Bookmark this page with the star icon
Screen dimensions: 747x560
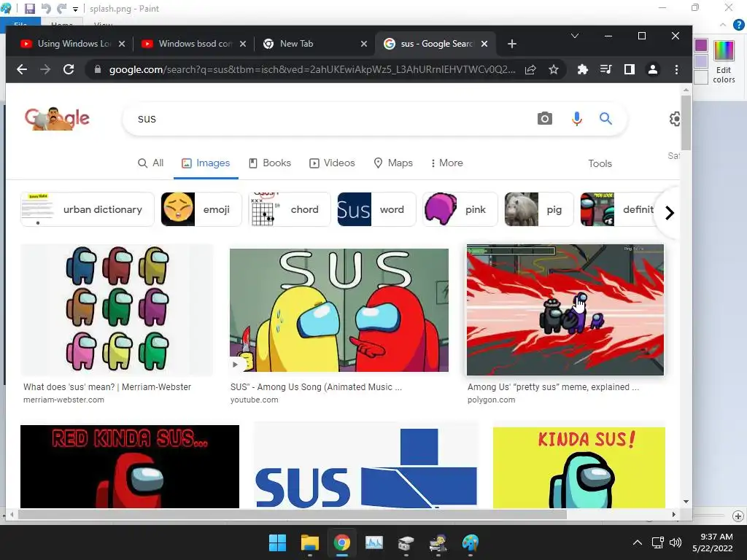click(x=553, y=69)
